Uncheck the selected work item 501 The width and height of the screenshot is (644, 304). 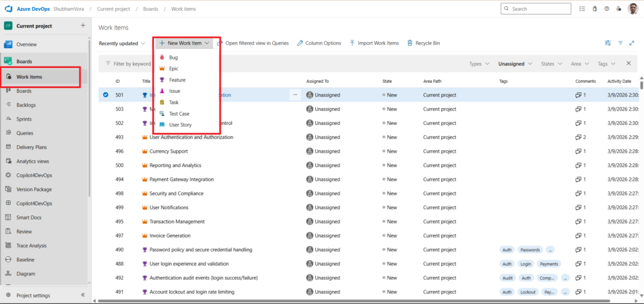[105, 95]
